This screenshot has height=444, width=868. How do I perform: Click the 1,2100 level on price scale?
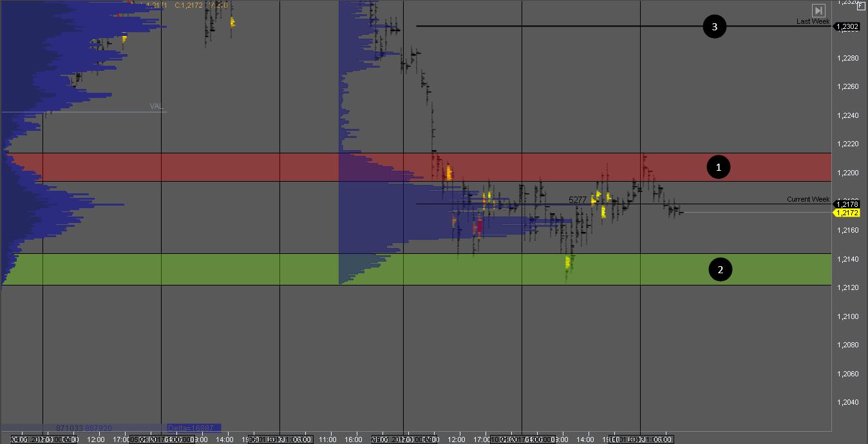[x=847, y=316]
